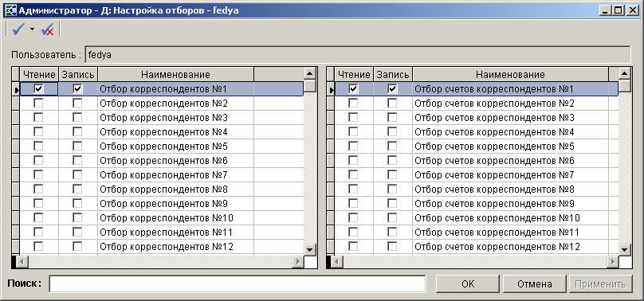This screenshot has width=644, height=301.
Task: Click the Отмена button
Action: click(534, 284)
